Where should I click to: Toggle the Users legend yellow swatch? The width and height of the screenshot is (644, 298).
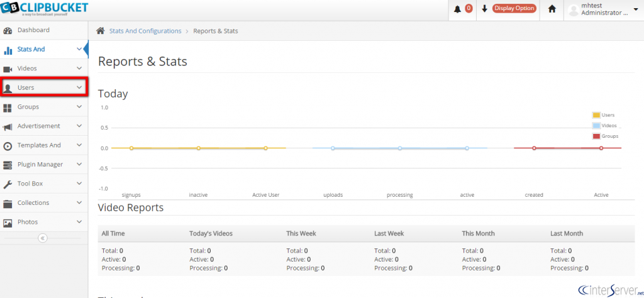(x=596, y=115)
